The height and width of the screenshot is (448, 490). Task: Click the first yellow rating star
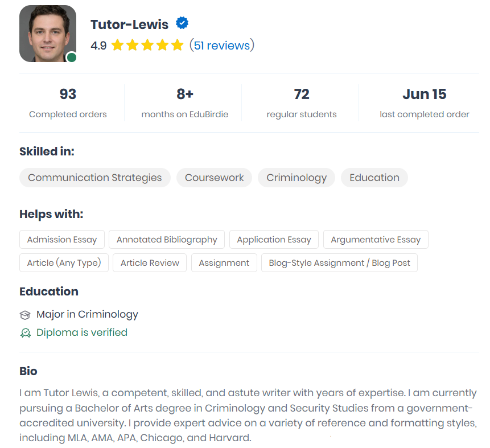[117, 45]
